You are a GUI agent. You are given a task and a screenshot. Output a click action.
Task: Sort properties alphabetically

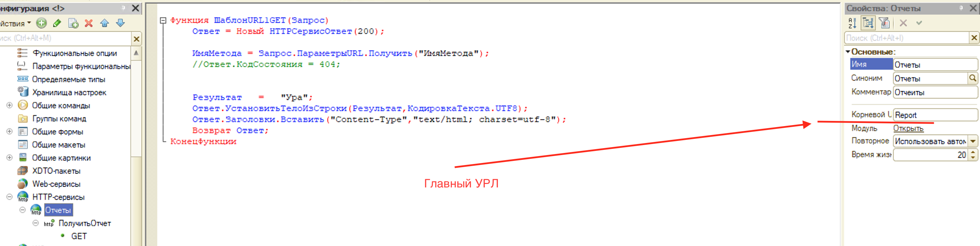click(x=852, y=23)
